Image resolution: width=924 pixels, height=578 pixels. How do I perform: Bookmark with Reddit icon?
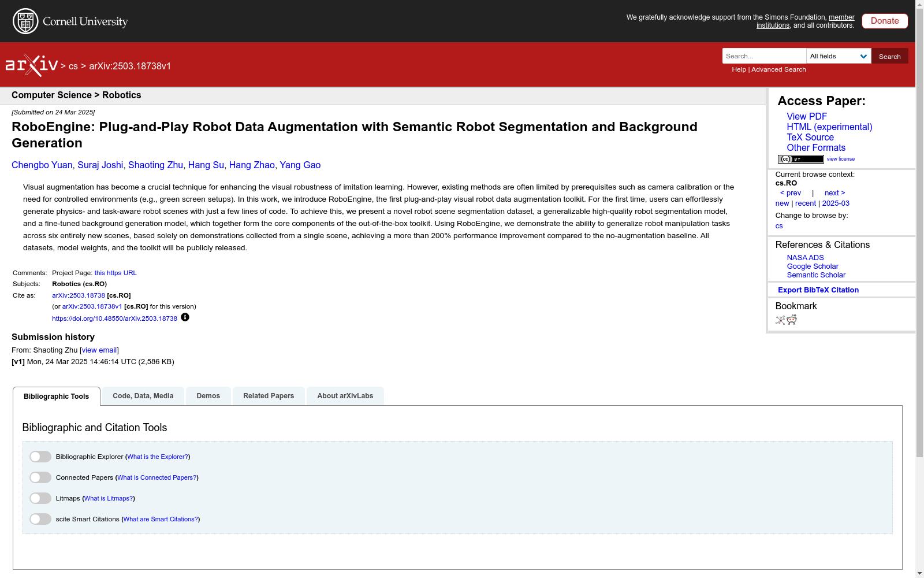click(792, 320)
